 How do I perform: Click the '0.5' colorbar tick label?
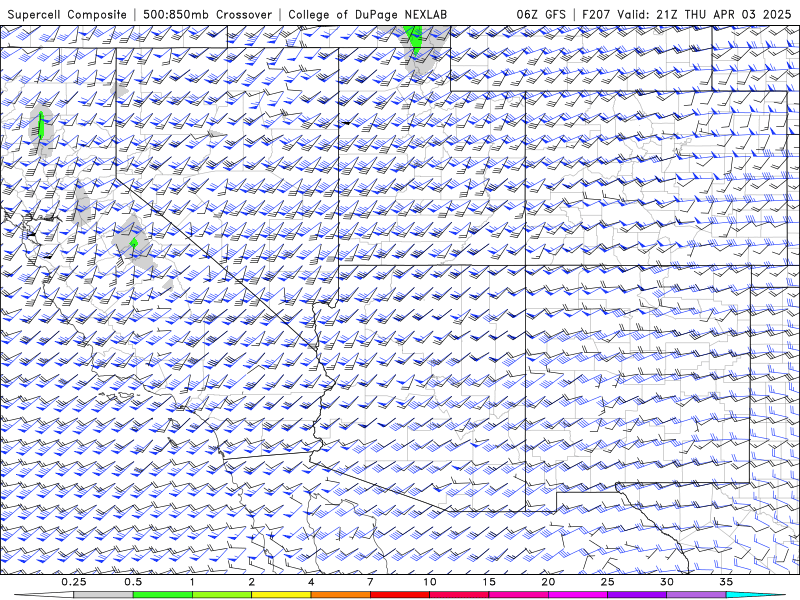click(x=133, y=582)
